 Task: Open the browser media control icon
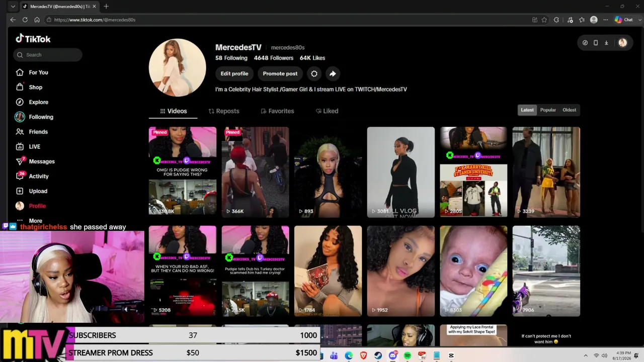(x=570, y=20)
